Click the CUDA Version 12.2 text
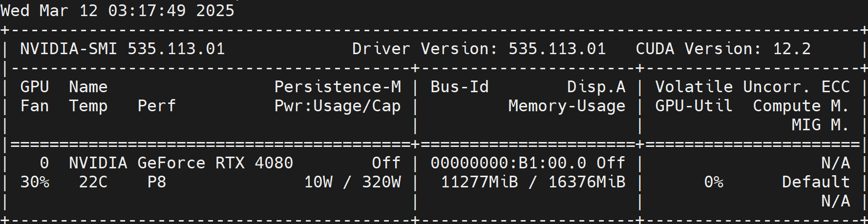The image size is (868, 224). 723,49
